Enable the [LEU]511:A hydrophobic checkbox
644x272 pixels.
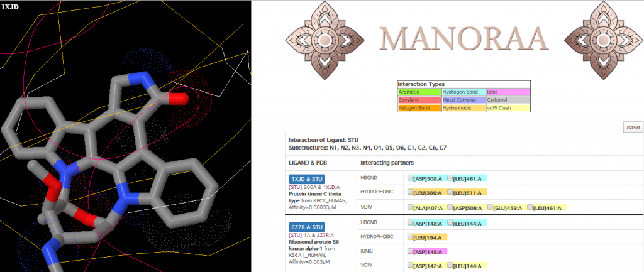click(450, 193)
